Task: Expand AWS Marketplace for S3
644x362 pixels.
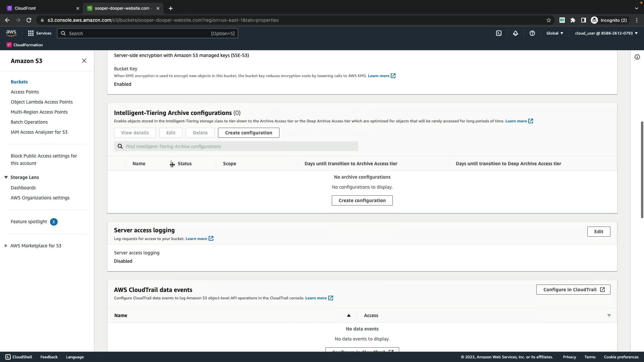Action: [x=6, y=246]
